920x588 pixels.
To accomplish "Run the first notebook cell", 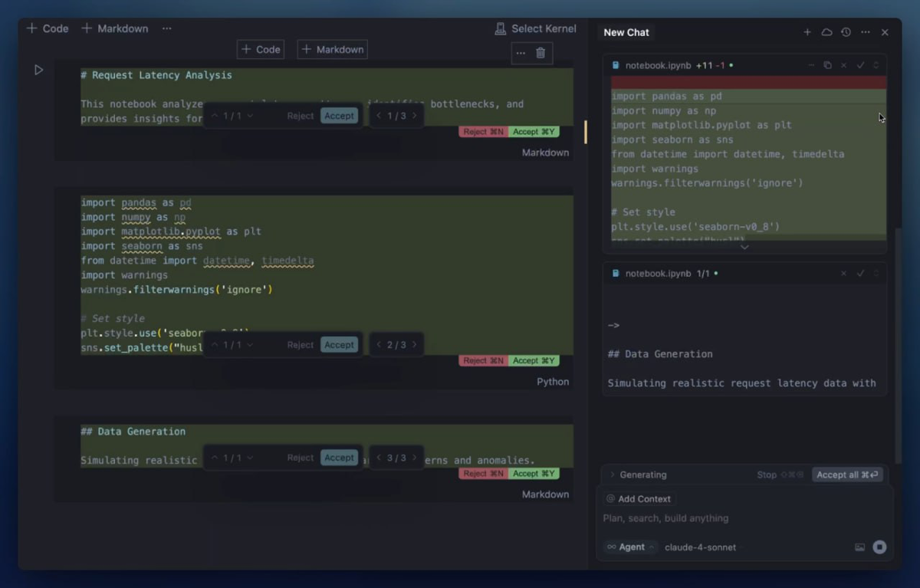I will (38, 70).
